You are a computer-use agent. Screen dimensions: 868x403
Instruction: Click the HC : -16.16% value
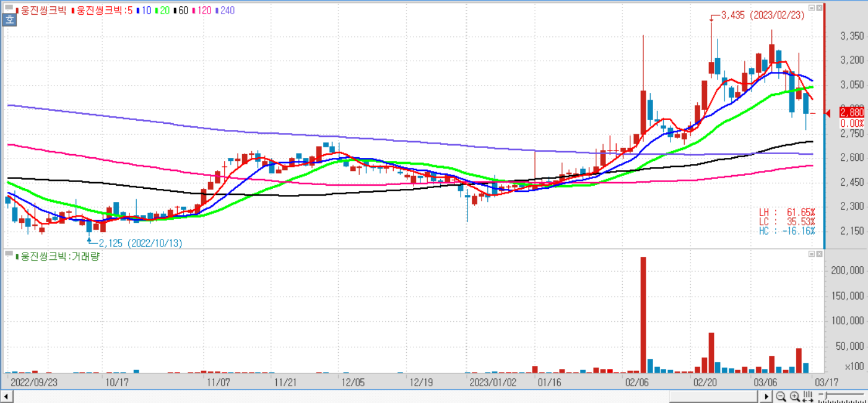(x=787, y=231)
